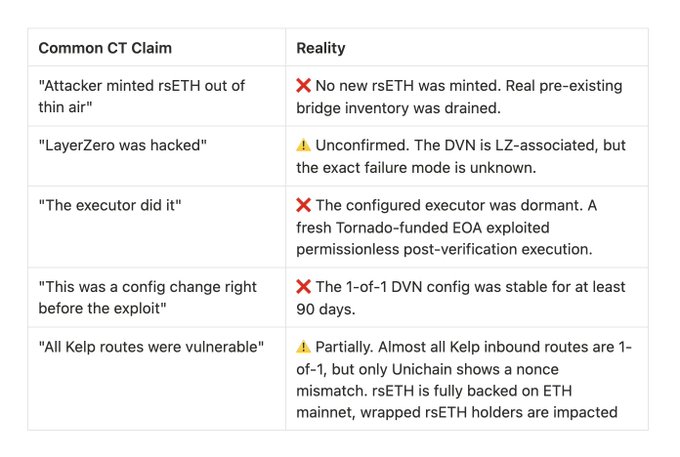This screenshot has width=680, height=457.
Task: Click the warning icon next to "Partially"
Action: (x=304, y=347)
